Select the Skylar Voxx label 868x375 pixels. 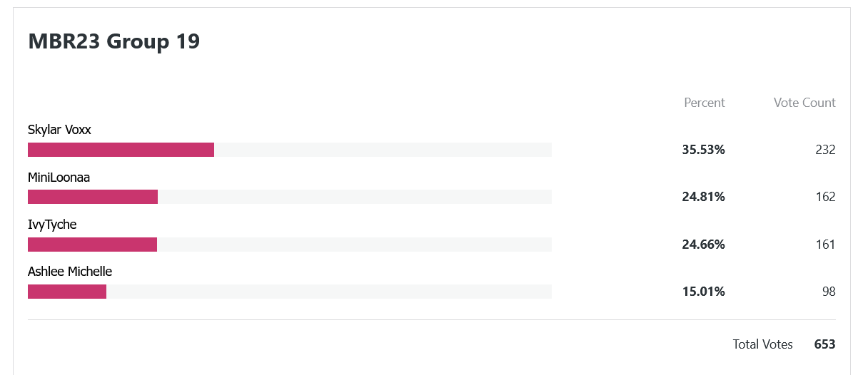click(59, 130)
